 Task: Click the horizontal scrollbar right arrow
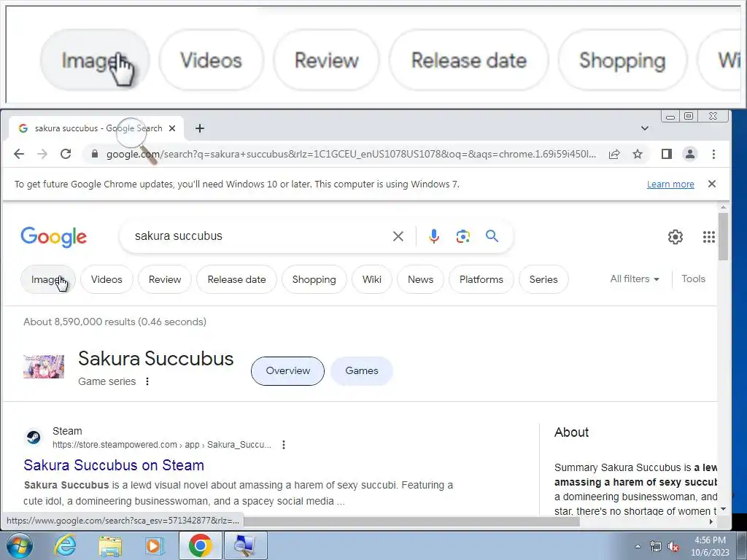(711, 521)
